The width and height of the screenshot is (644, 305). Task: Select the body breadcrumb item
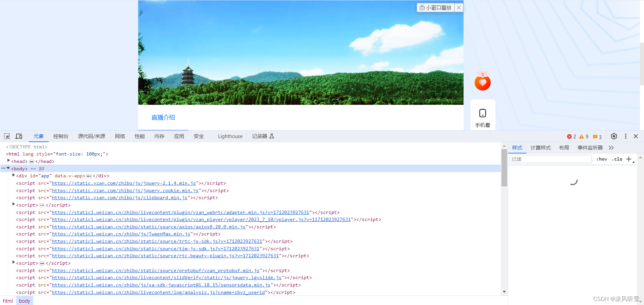pos(24,301)
